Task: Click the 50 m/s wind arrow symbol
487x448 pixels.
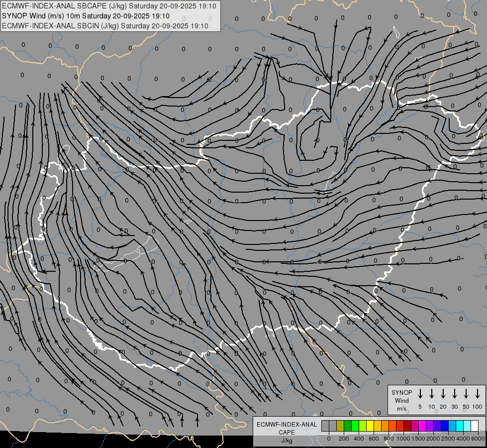Action: [466, 394]
